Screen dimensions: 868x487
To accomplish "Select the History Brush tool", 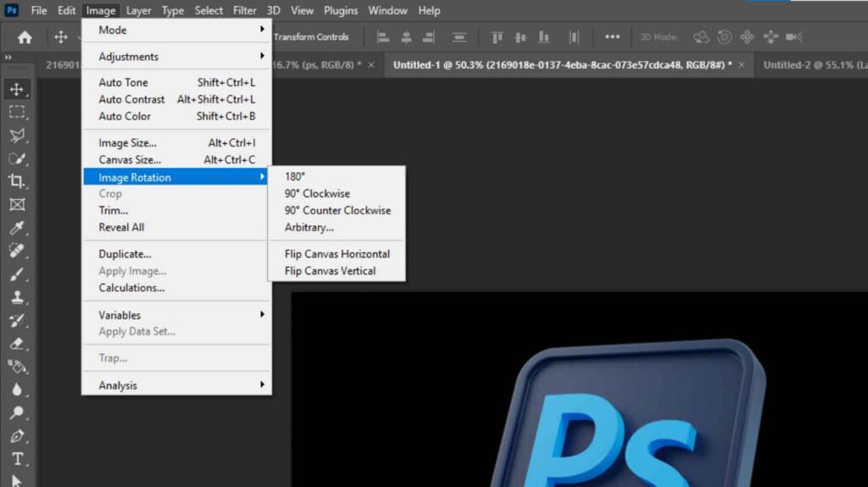I will coord(17,320).
